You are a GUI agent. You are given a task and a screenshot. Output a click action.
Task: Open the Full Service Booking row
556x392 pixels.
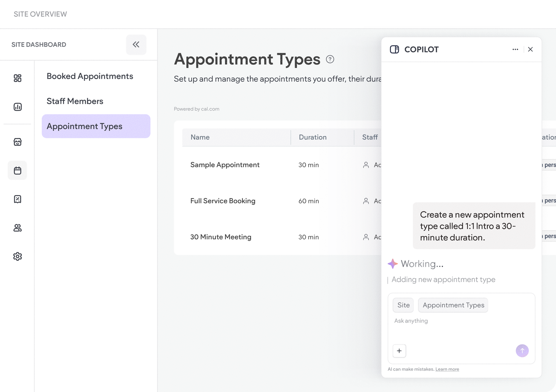[x=282, y=201]
